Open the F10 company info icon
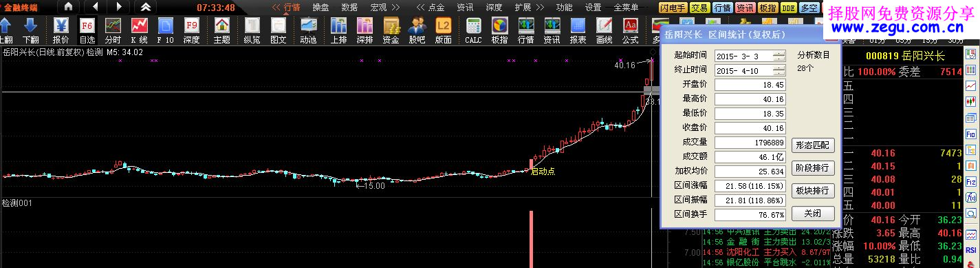Screen dimensions: 980x268 [x=166, y=30]
